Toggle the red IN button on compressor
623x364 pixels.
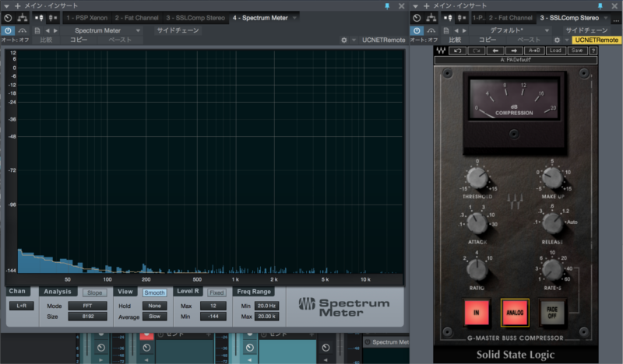pos(476,313)
